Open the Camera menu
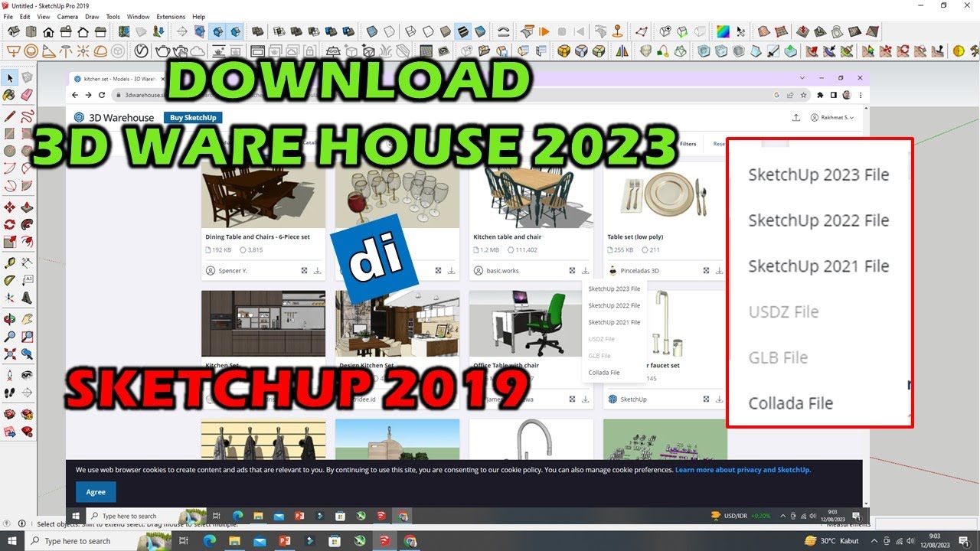Image resolution: width=980 pixels, height=551 pixels. pyautogui.click(x=67, y=16)
